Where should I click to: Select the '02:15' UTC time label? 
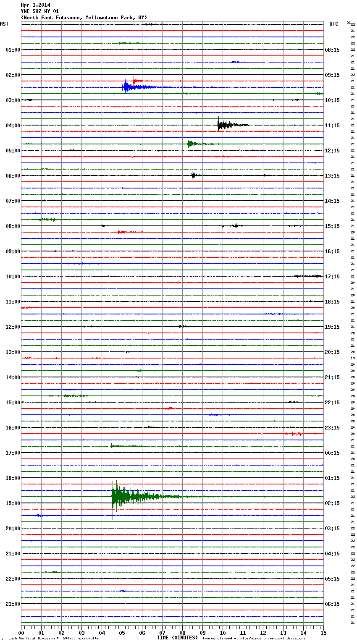pyautogui.click(x=332, y=503)
